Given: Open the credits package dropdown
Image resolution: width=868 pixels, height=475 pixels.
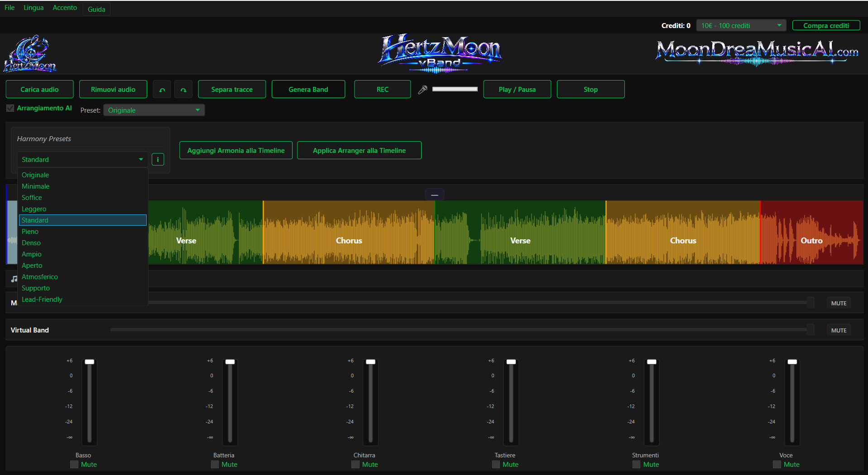Looking at the screenshot, I should [741, 26].
